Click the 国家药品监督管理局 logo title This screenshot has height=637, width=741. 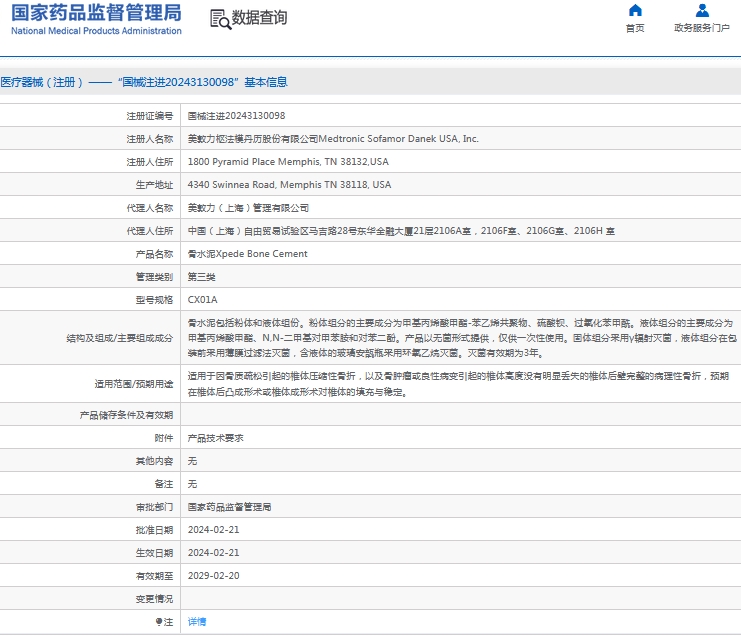point(96,13)
